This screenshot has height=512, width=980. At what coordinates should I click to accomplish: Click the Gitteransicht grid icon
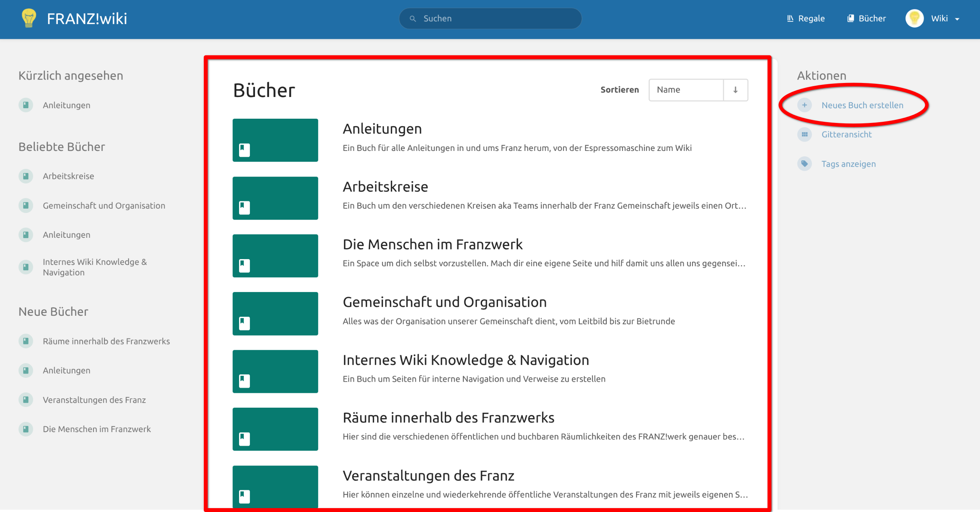click(804, 135)
